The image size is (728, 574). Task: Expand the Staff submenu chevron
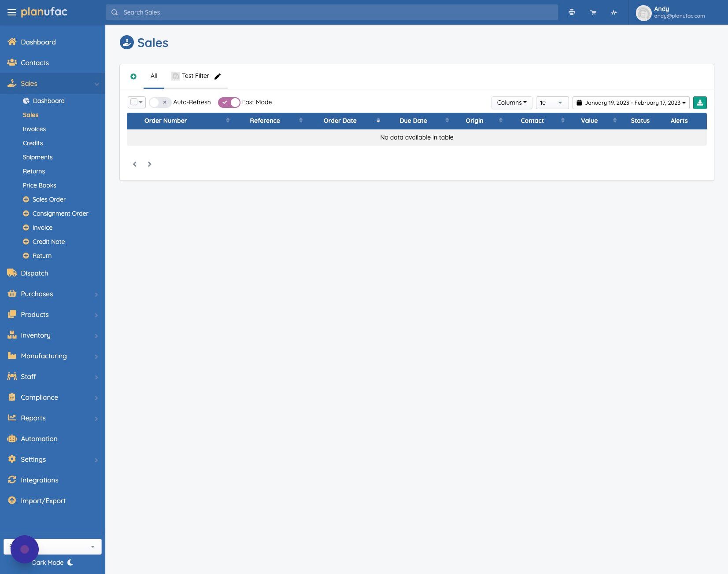pyautogui.click(x=96, y=377)
